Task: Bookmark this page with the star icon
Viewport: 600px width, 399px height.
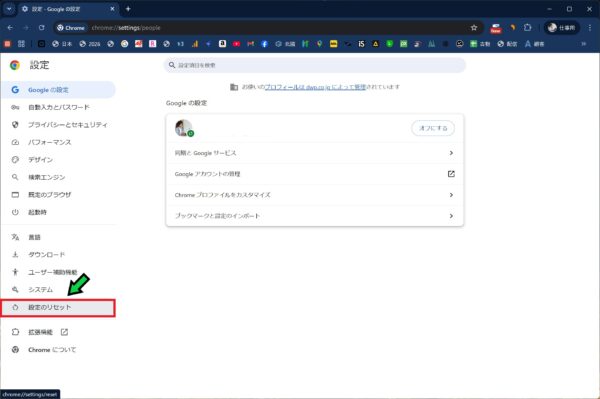Action: tap(474, 28)
